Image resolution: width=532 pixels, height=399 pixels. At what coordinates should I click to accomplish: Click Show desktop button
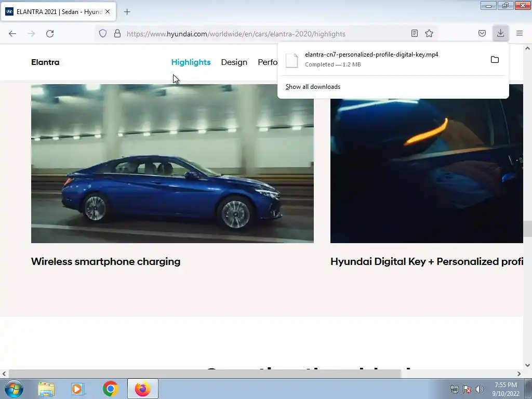[x=528, y=389]
